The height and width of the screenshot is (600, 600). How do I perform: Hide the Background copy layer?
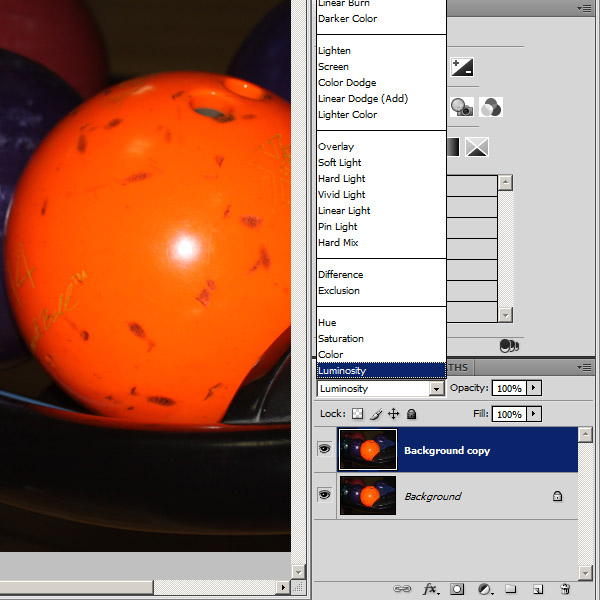click(x=324, y=448)
